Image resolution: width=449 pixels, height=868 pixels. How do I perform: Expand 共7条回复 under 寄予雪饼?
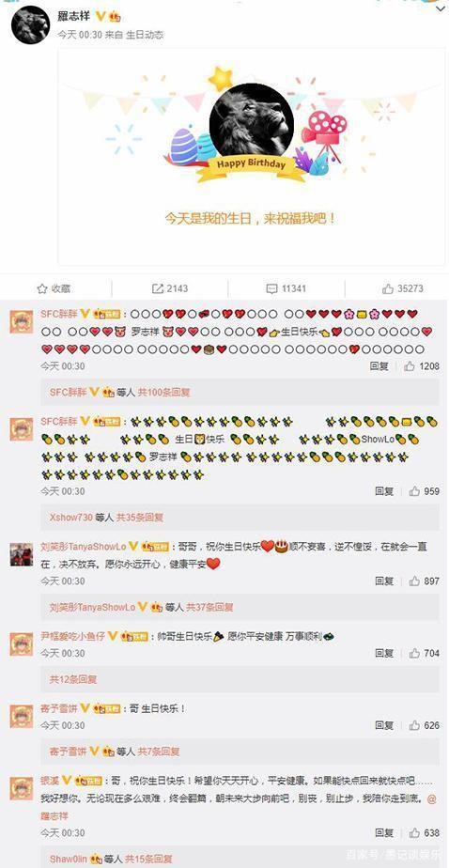[159, 752]
